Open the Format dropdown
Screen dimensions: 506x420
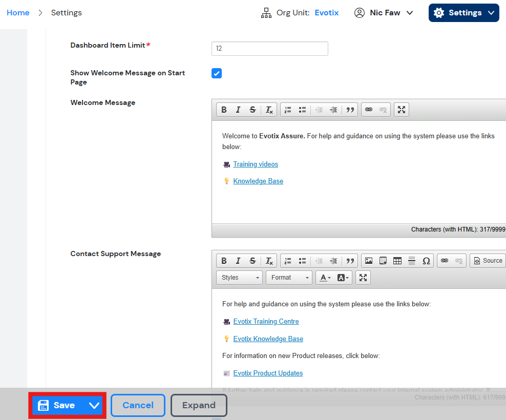tap(289, 278)
